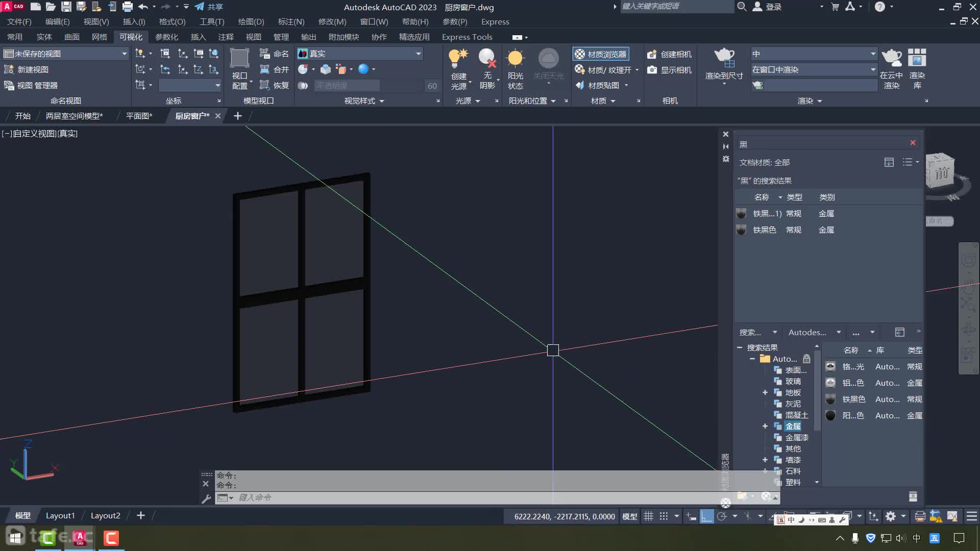
Task: Click the Save icon in quick access toolbar
Action: (66, 7)
